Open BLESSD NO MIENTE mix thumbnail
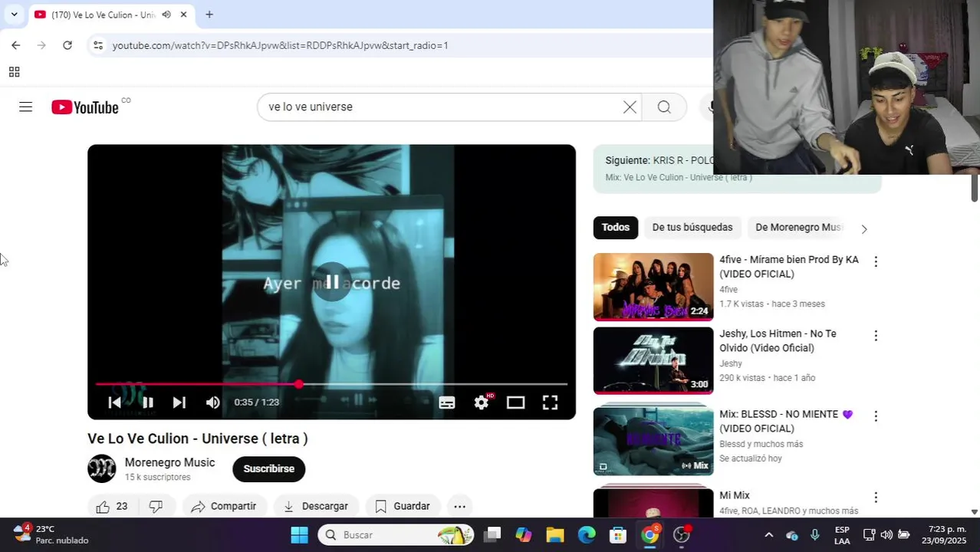Screen dimensions: 980x552 pos(653,440)
